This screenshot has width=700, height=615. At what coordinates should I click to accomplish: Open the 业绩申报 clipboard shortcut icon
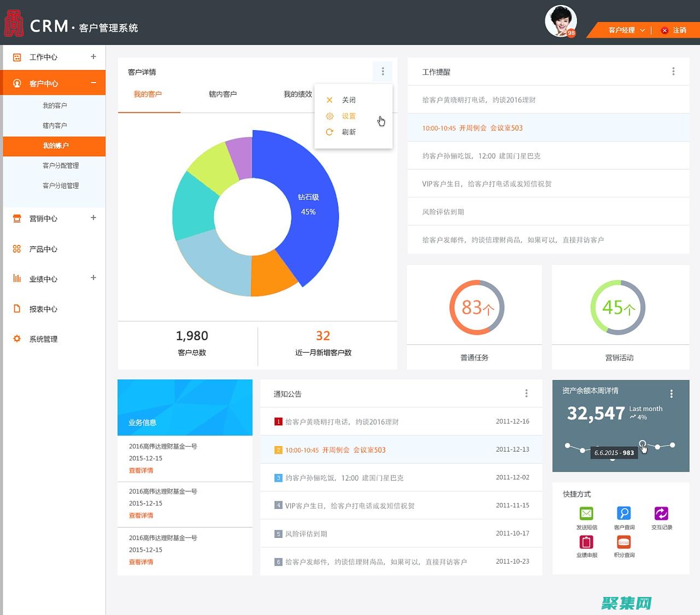point(586,542)
